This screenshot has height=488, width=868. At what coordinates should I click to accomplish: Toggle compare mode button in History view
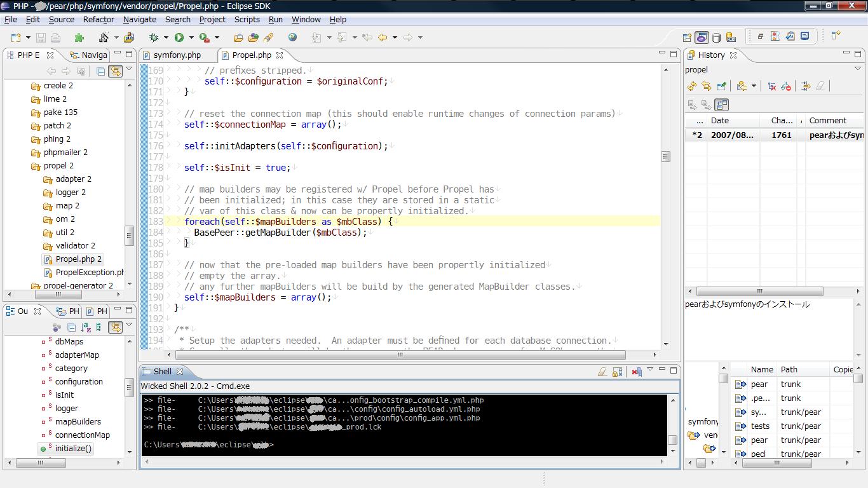[721, 105]
